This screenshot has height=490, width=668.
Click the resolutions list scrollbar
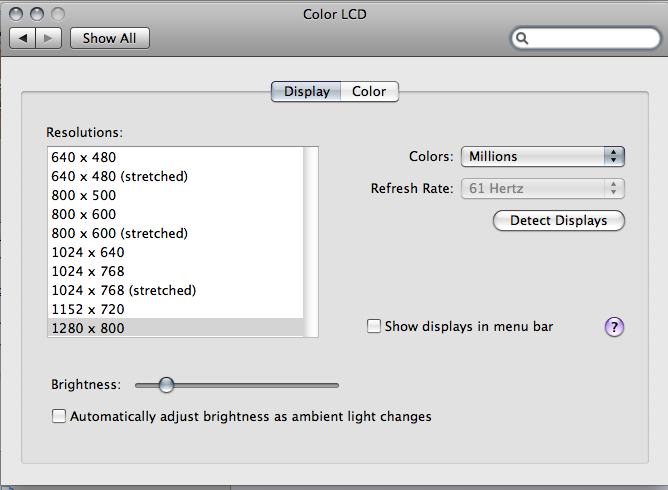[311, 242]
